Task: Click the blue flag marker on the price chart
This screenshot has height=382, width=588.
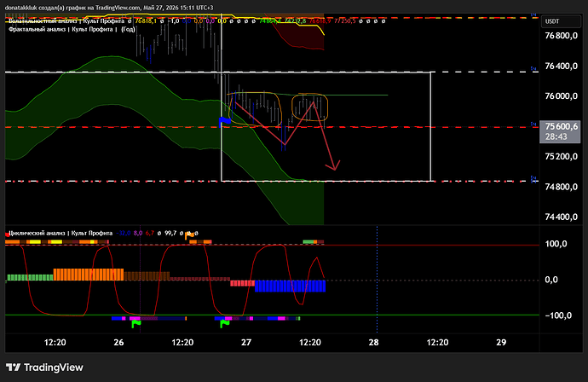Action: 224,122
